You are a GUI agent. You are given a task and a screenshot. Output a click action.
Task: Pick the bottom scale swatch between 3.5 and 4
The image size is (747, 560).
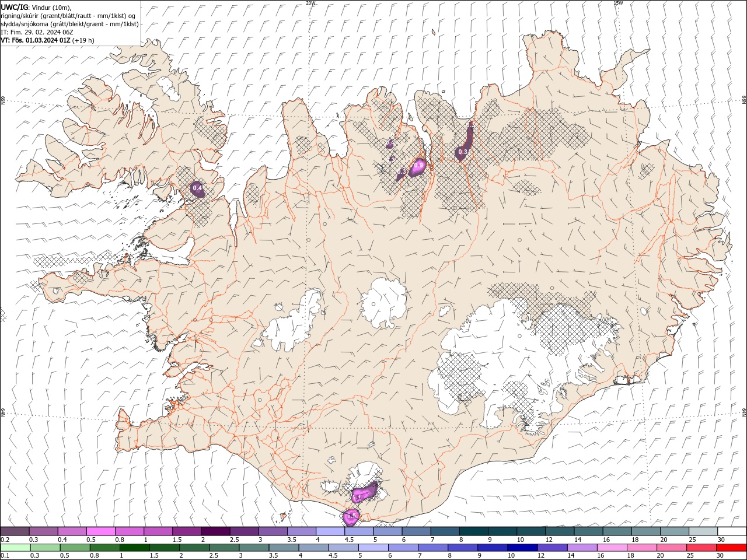[283, 548]
